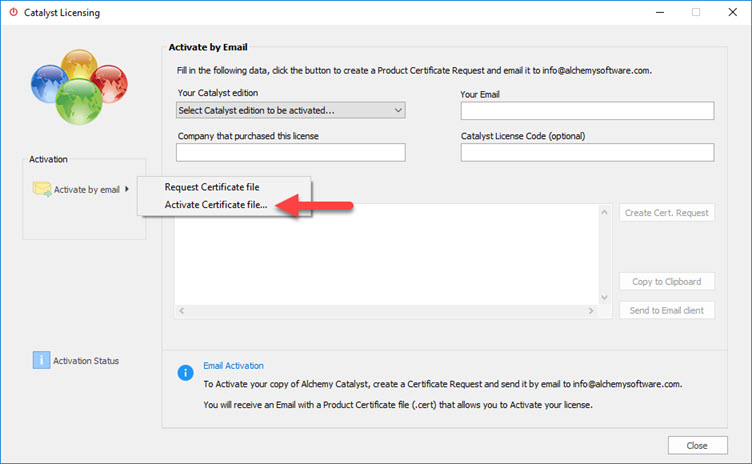Click the Activate by email envelope icon
Viewport: 752px width, 464px height.
click(41, 189)
